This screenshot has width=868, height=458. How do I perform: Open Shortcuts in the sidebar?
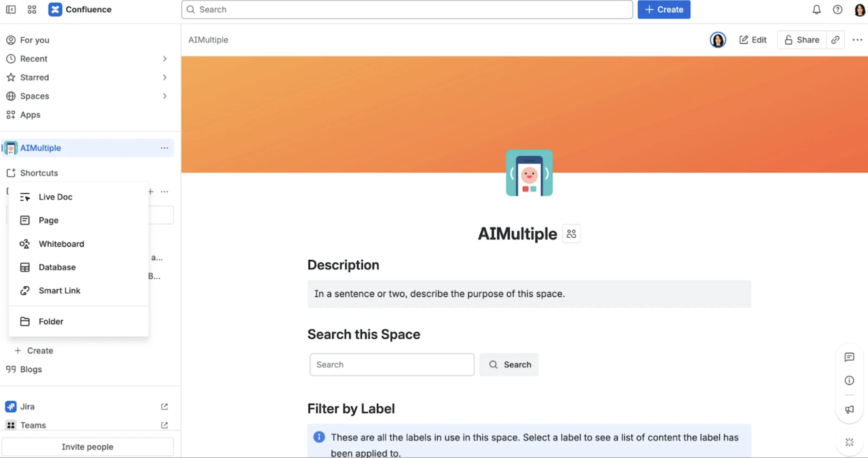click(88, 173)
